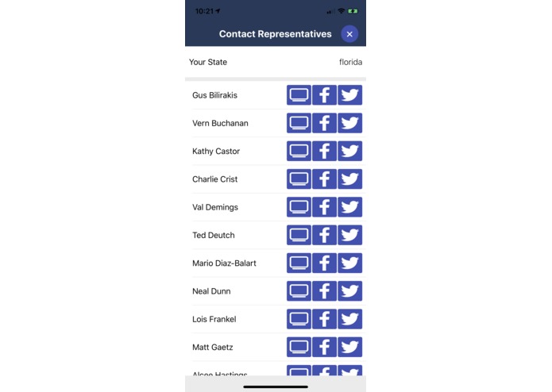552x392 pixels.
Task: Open Mario Diaz-Balart's website icon
Action: (299, 263)
